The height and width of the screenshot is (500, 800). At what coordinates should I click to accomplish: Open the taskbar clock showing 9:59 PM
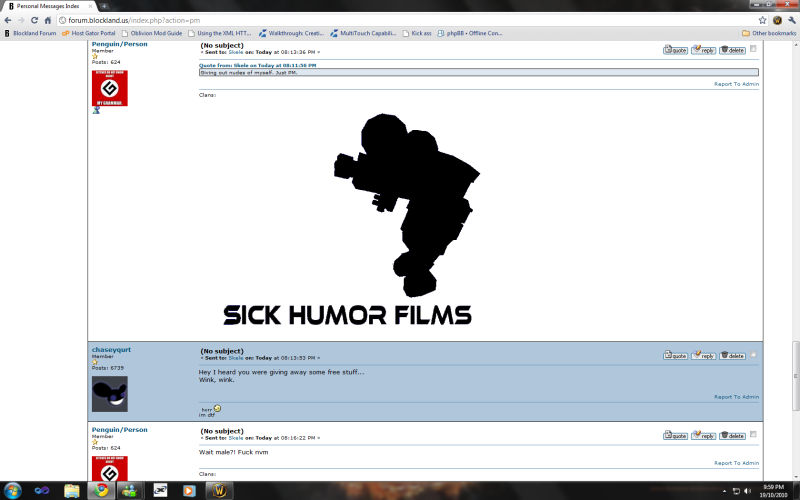coord(773,491)
